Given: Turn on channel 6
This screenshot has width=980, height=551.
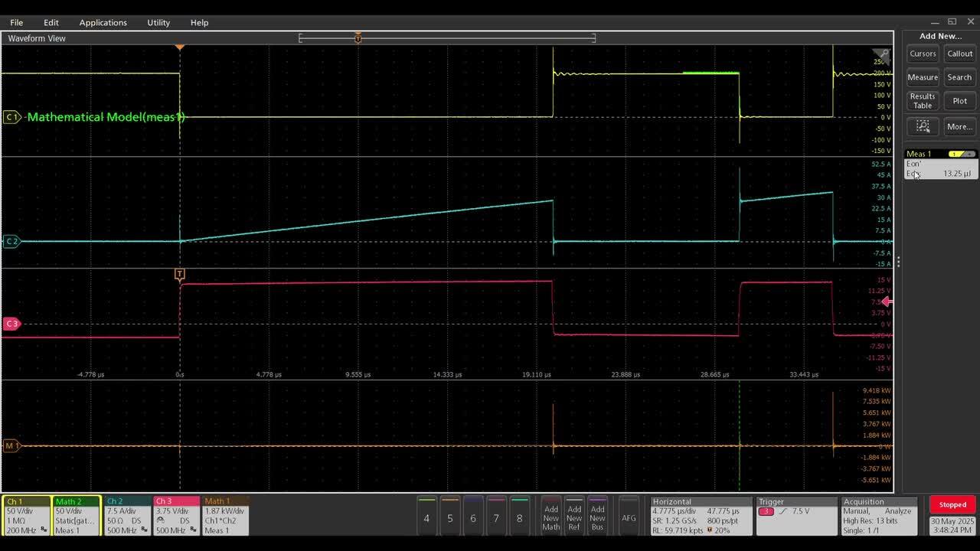Looking at the screenshot, I should tap(473, 518).
